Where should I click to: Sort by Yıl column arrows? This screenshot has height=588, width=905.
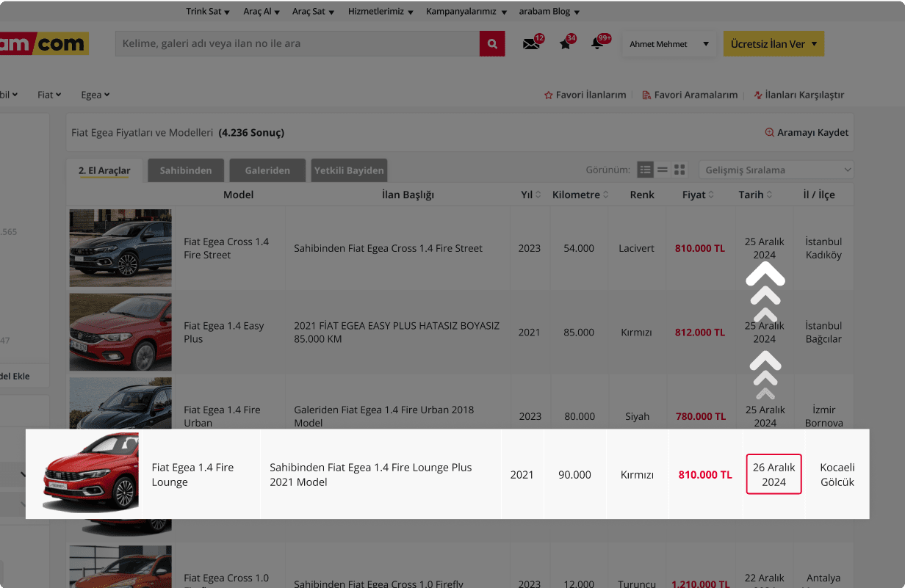tap(538, 195)
